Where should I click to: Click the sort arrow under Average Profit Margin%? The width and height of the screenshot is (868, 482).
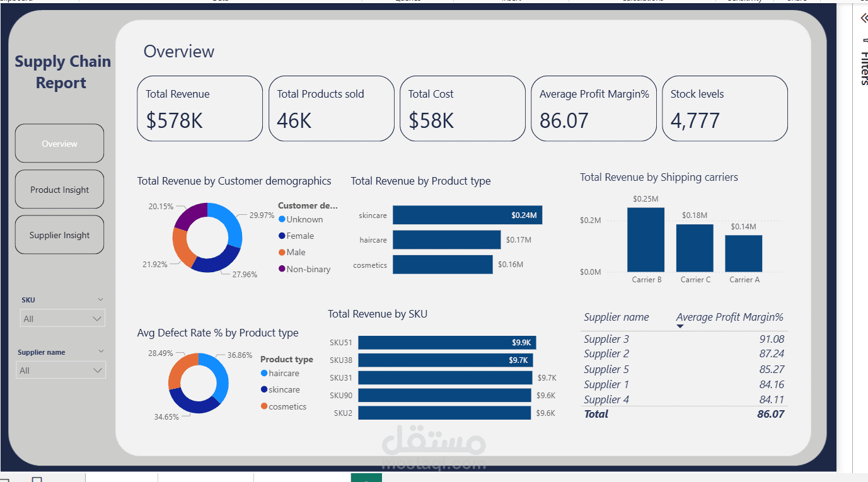coord(680,326)
